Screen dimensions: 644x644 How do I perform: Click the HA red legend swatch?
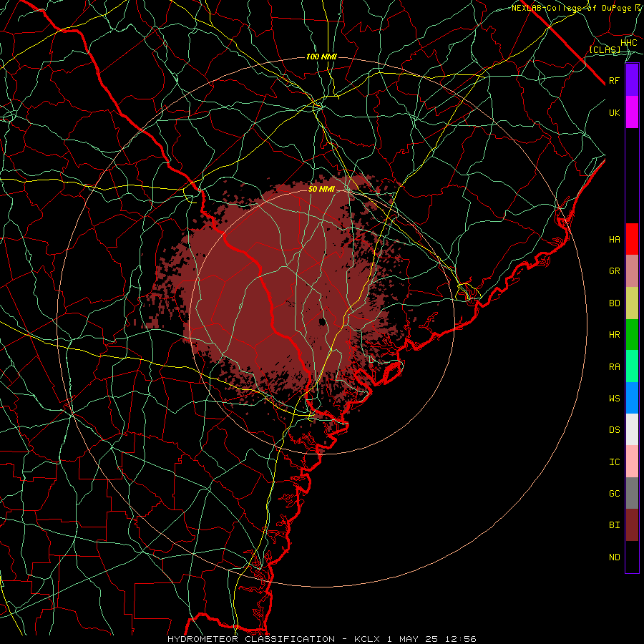pyautogui.click(x=632, y=239)
